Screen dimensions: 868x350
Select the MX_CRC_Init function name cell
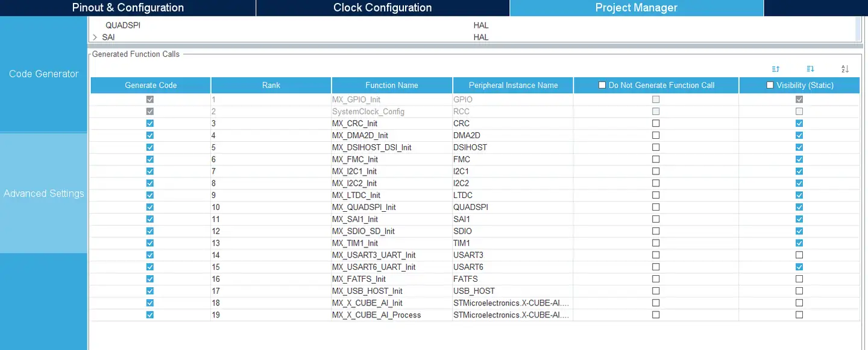click(x=392, y=123)
